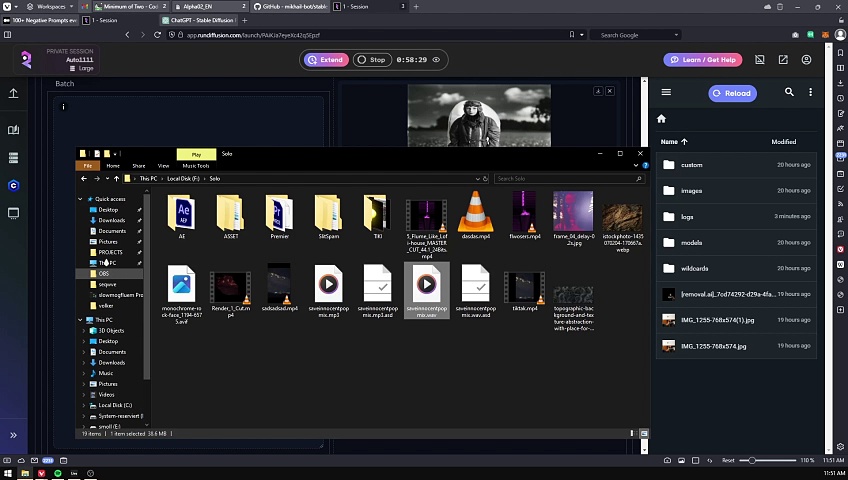Open the user account profile icon
This screenshot has height=480, width=848.
pos(806,60)
